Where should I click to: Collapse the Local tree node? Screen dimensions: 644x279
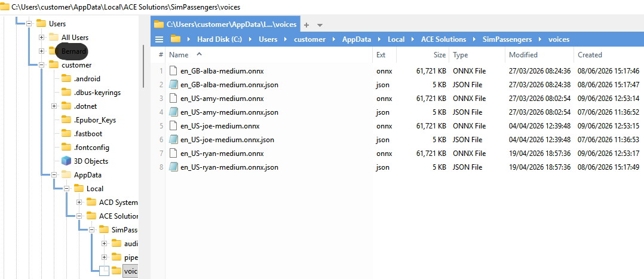click(x=66, y=189)
